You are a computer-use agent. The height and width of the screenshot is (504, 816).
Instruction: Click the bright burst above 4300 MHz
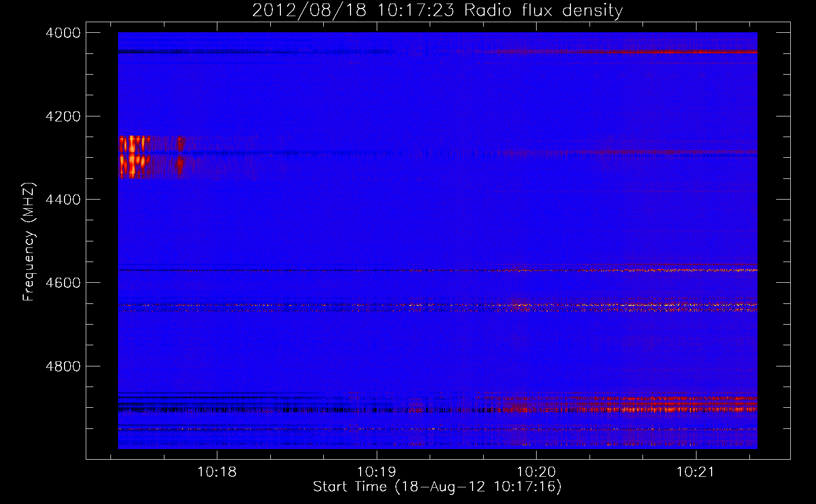134,144
